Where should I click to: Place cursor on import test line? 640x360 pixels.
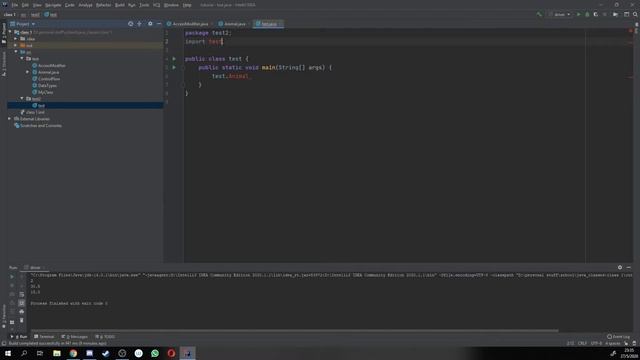click(204, 42)
